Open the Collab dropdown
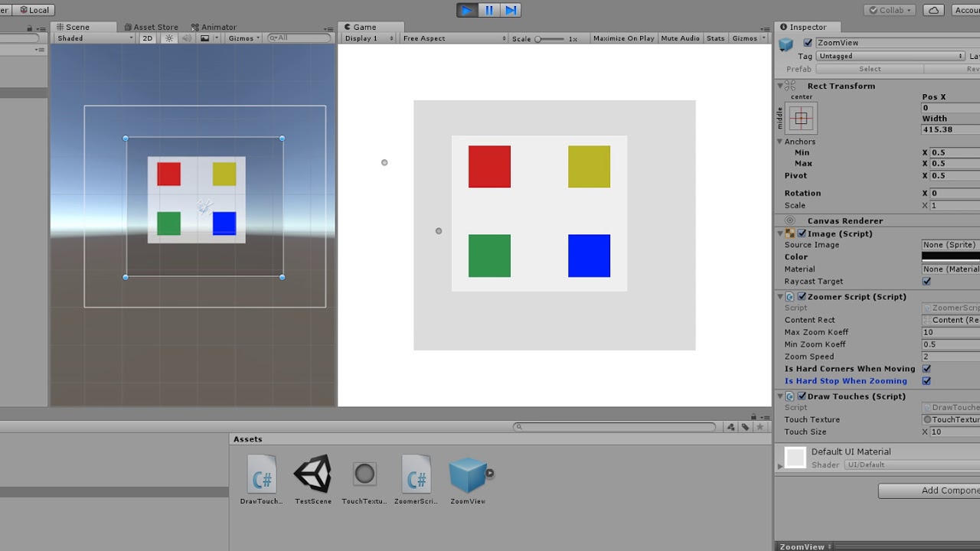980x551 pixels. pos(890,10)
